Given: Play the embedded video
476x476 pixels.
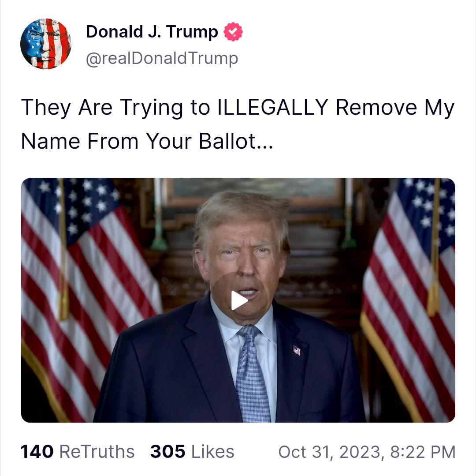Looking at the screenshot, I should [239, 300].
